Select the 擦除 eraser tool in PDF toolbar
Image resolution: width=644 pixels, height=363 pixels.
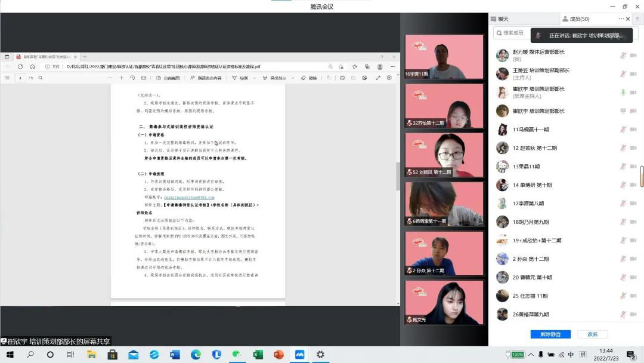[309, 78]
